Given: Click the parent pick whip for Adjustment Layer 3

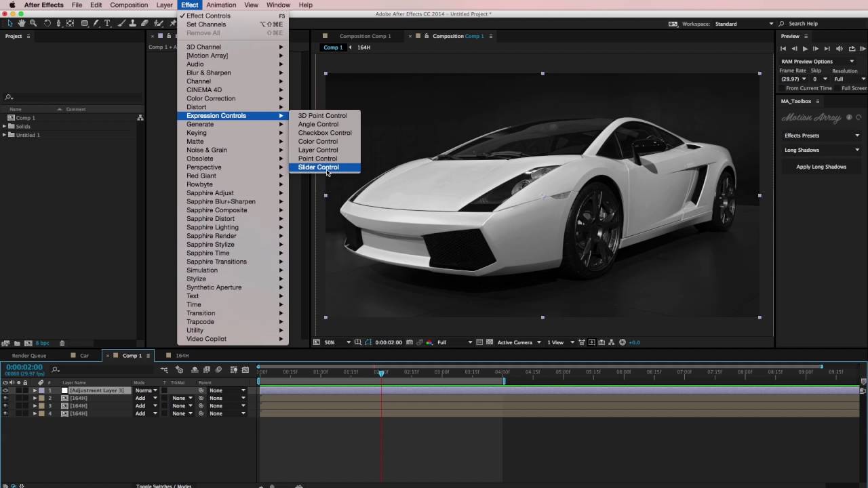Looking at the screenshot, I should [x=201, y=390].
